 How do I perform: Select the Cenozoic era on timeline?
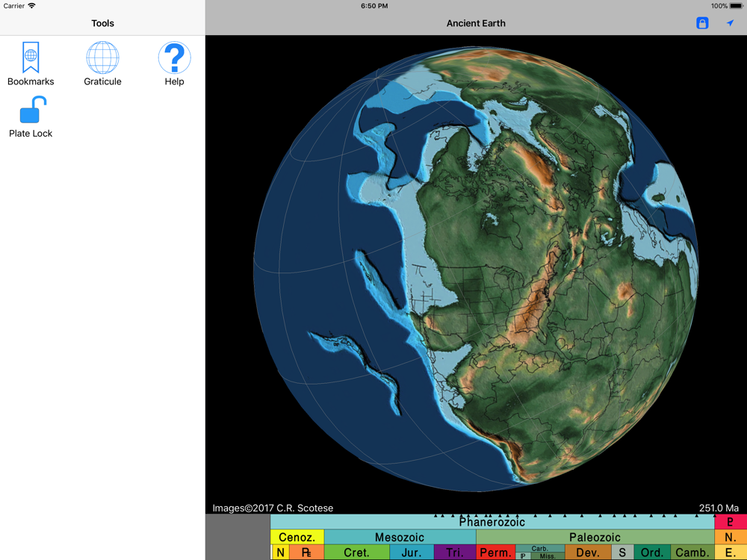coord(297,537)
